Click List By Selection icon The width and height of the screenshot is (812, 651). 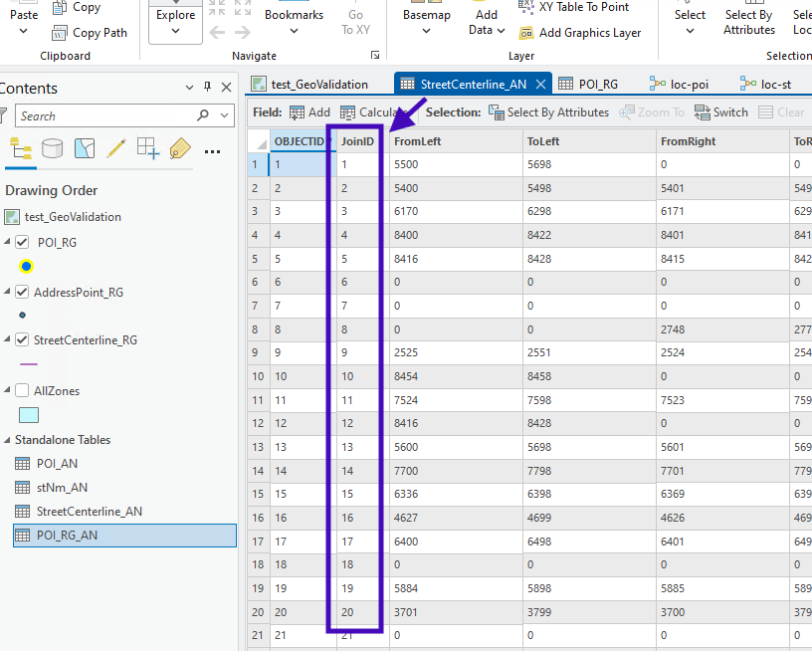click(85, 149)
